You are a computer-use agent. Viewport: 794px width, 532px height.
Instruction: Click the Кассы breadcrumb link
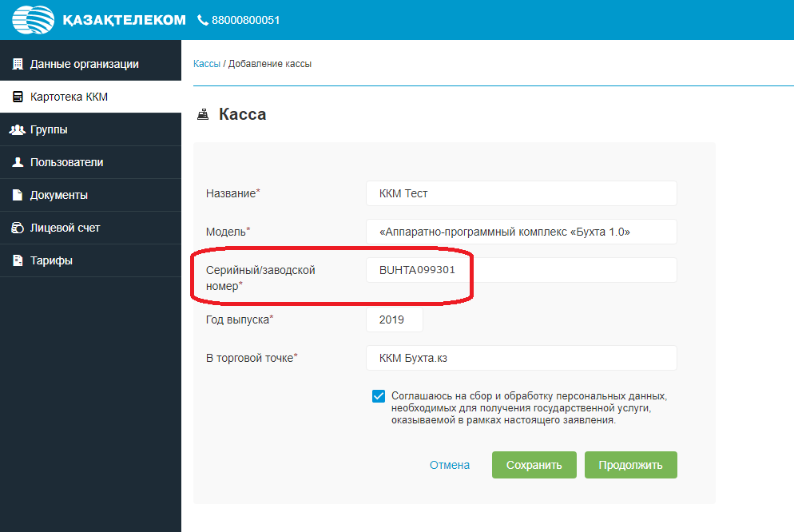[207, 64]
